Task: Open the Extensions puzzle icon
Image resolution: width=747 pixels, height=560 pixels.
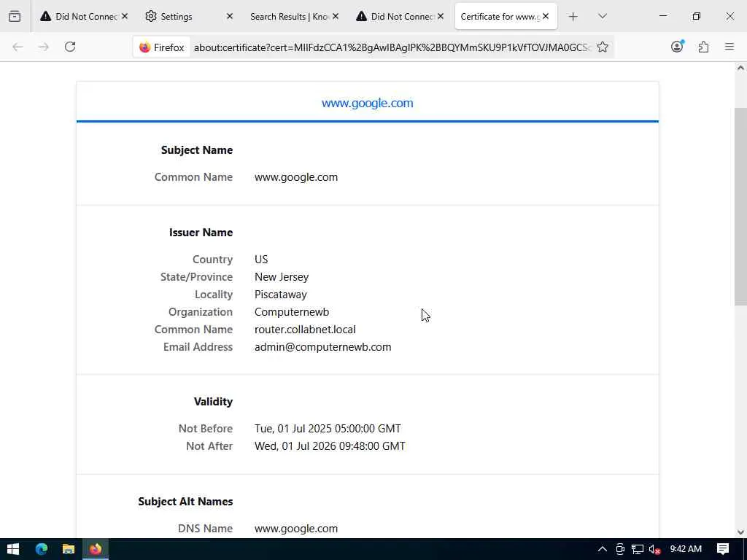Action: coord(703,47)
